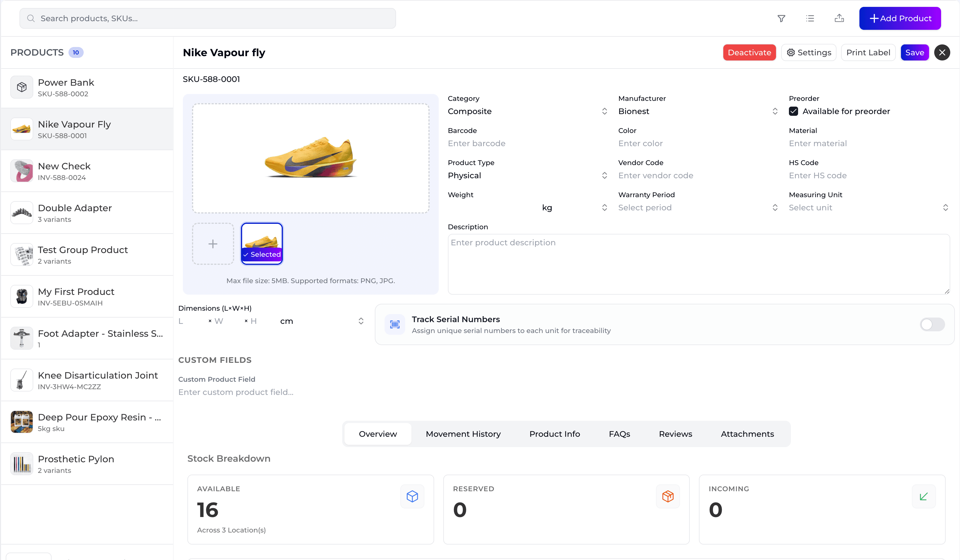Click the add image plus tile
This screenshot has height=560, width=960.
click(x=213, y=244)
